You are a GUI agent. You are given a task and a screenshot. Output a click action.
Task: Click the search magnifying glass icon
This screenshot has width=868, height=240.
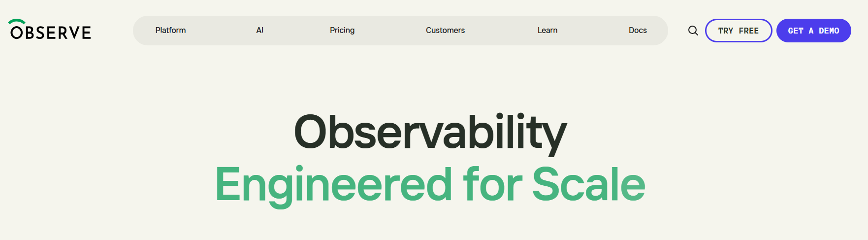tap(693, 31)
